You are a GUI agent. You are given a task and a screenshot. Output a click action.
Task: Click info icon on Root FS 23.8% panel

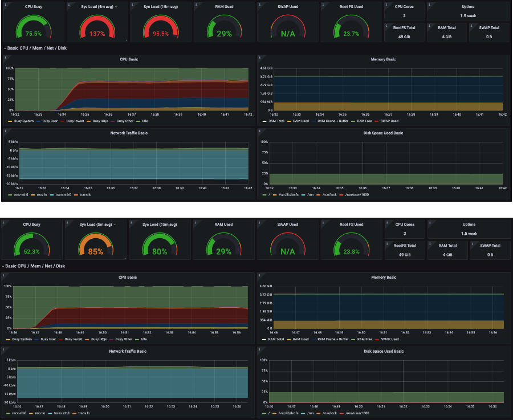click(x=323, y=222)
